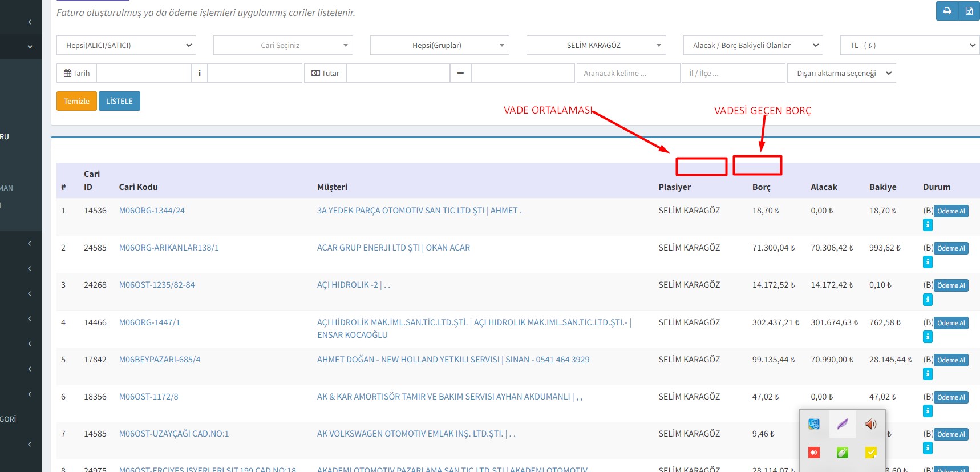
Task: Open the SELİM KARAGÖZ plasiyer dropdown
Action: point(596,45)
